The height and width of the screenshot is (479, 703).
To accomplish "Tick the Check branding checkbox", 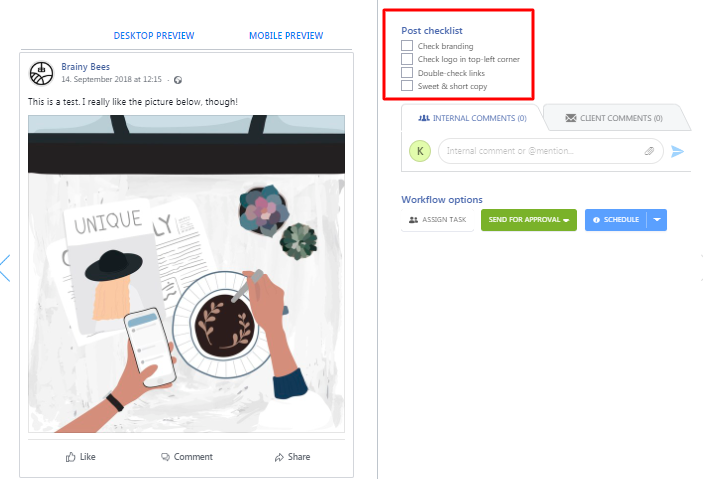I will point(407,46).
